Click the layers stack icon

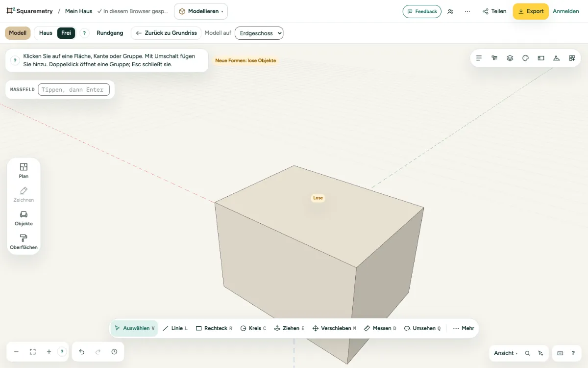510,58
